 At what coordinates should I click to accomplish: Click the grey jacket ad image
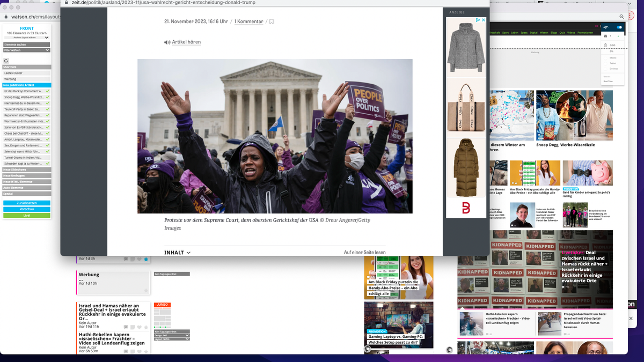466,48
